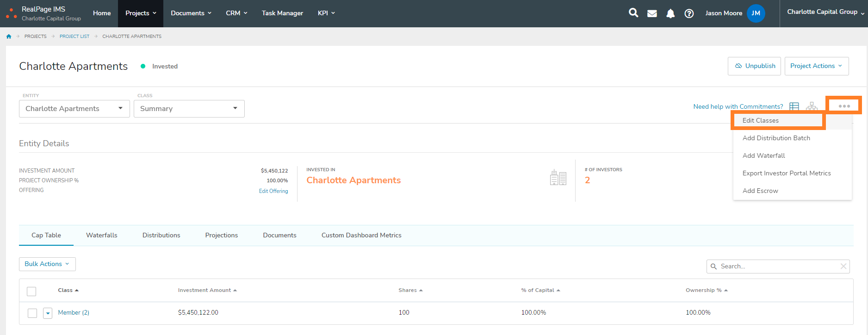
Task: Open the mail envelope icon
Action: 652,13
